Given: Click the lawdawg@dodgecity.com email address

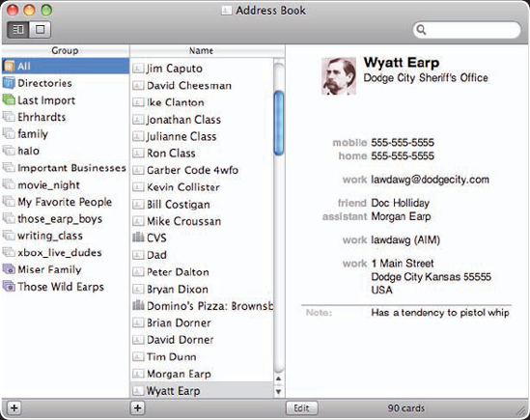Looking at the screenshot, I should (x=430, y=180).
